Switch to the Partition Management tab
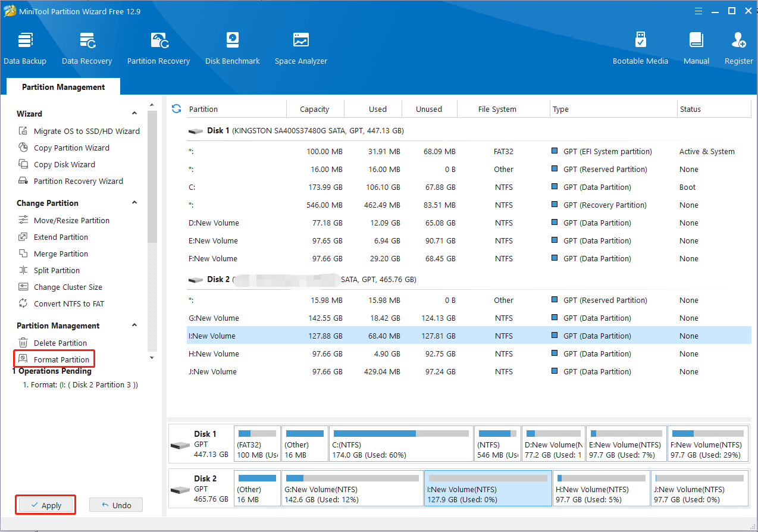Screen dimensions: 758x532 [x=63, y=87]
